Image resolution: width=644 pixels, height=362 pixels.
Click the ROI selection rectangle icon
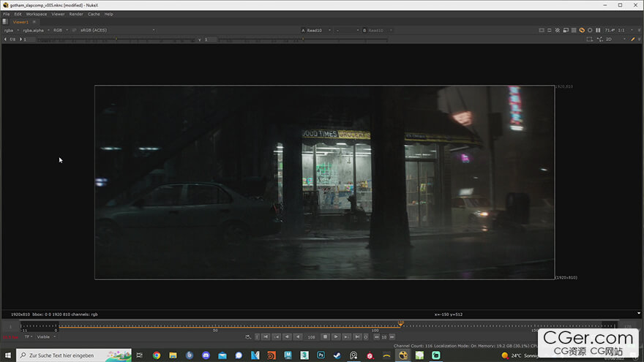[x=589, y=39]
